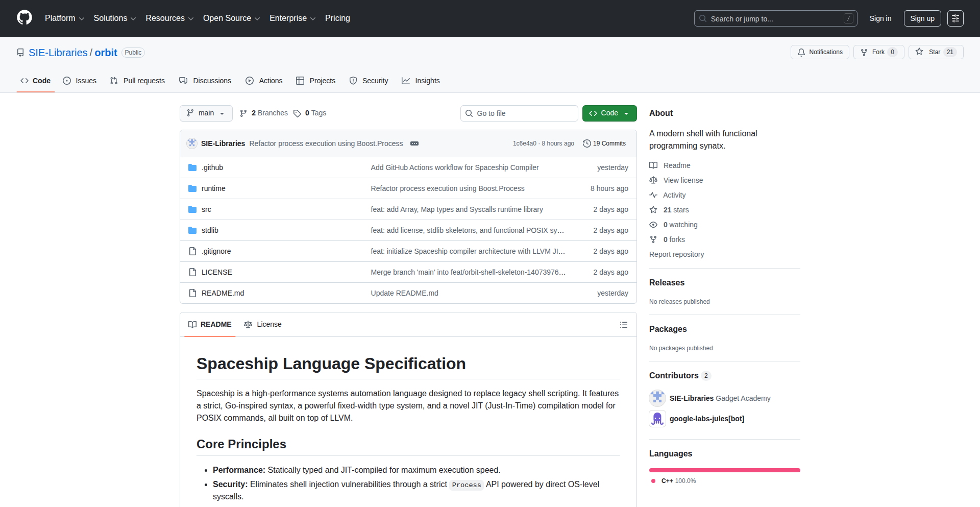The image size is (980, 507).
Task: Click the SIE-Libraries contributor avatar
Action: tap(657, 398)
